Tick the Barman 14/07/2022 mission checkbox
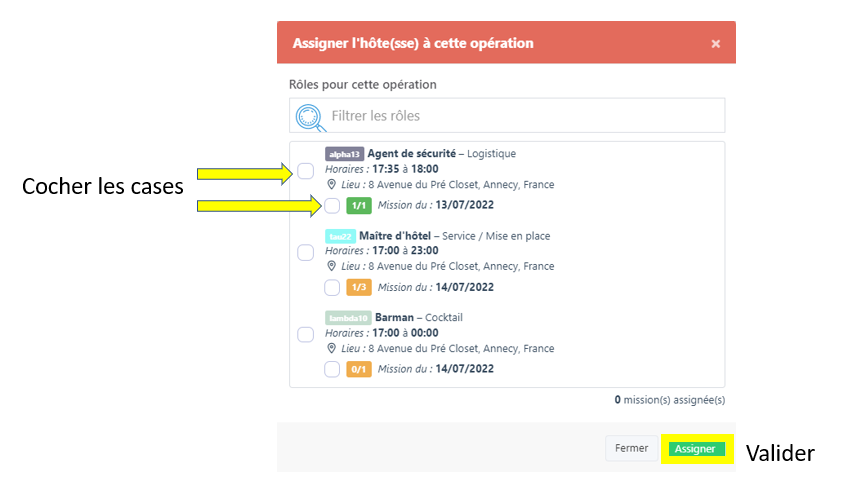The height and width of the screenshot is (502, 850). click(332, 370)
